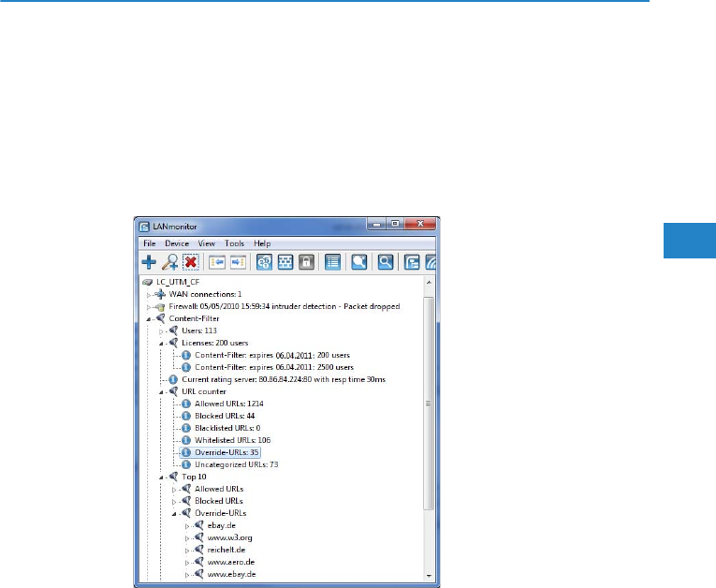Select the reichelt.de entry
Image resolution: width=716 pixels, height=588 pixels.
226,550
